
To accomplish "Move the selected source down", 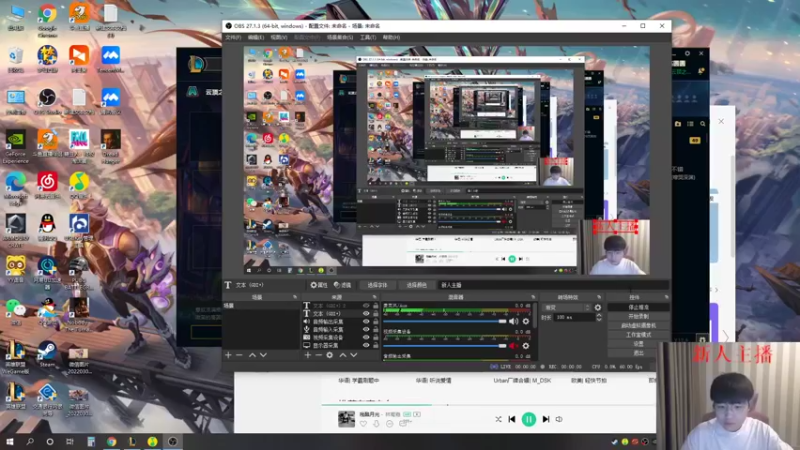I will [354, 355].
